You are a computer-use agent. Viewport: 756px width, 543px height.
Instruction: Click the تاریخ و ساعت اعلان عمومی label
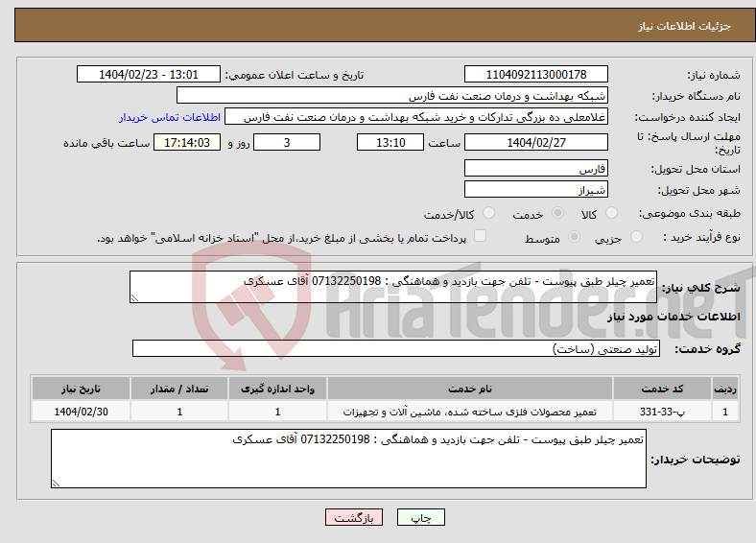point(295,75)
